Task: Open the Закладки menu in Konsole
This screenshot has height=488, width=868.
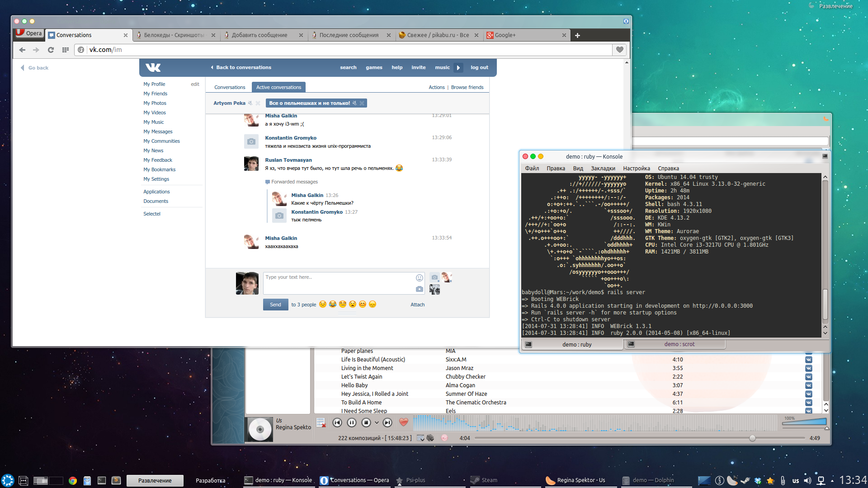Action: click(603, 168)
